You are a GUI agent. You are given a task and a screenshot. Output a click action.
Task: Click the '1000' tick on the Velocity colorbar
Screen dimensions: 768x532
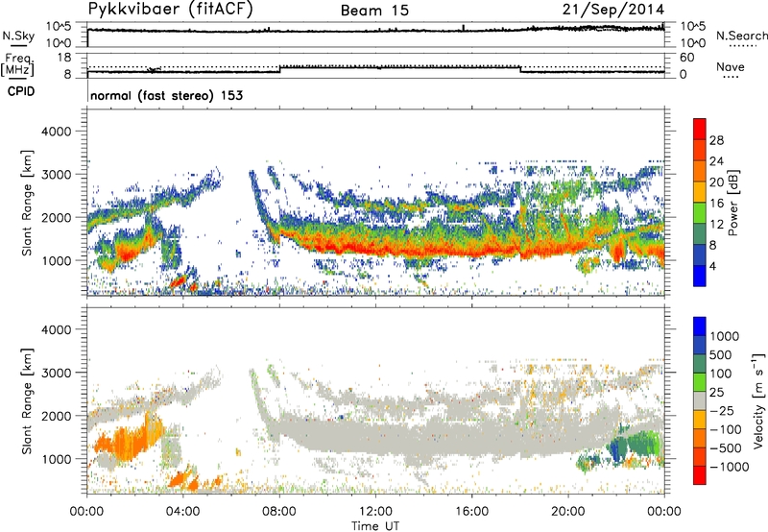725,336
